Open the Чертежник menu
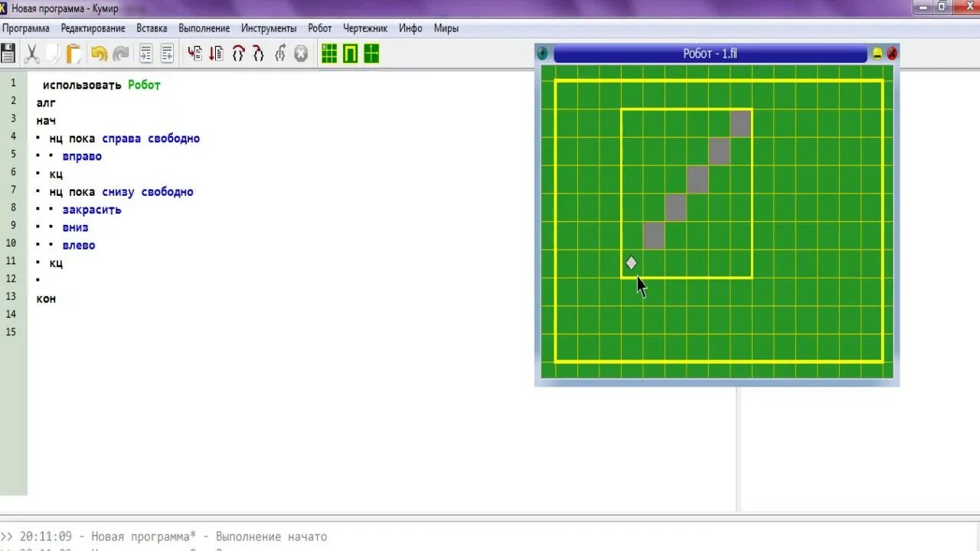 click(365, 28)
